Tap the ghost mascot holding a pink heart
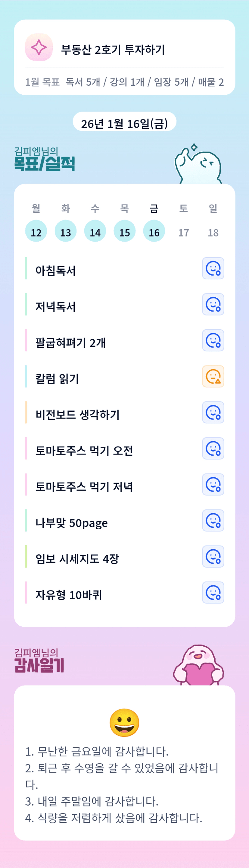The width and height of the screenshot is (249, 868). pos(198,665)
